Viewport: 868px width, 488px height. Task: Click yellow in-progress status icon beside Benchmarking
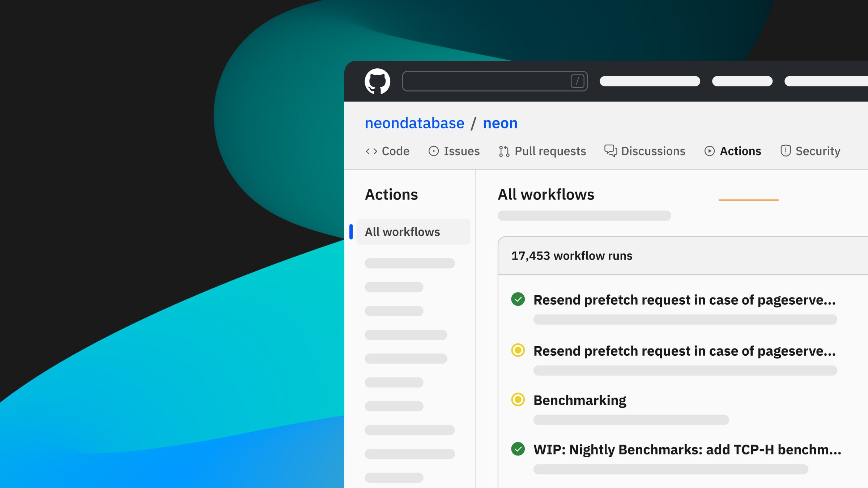pyautogui.click(x=518, y=400)
